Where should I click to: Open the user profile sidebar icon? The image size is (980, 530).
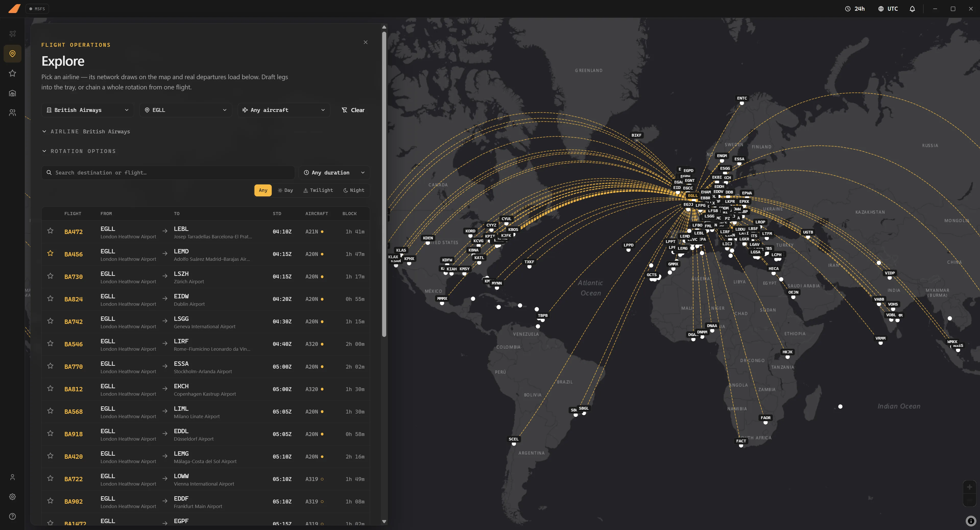(x=13, y=477)
